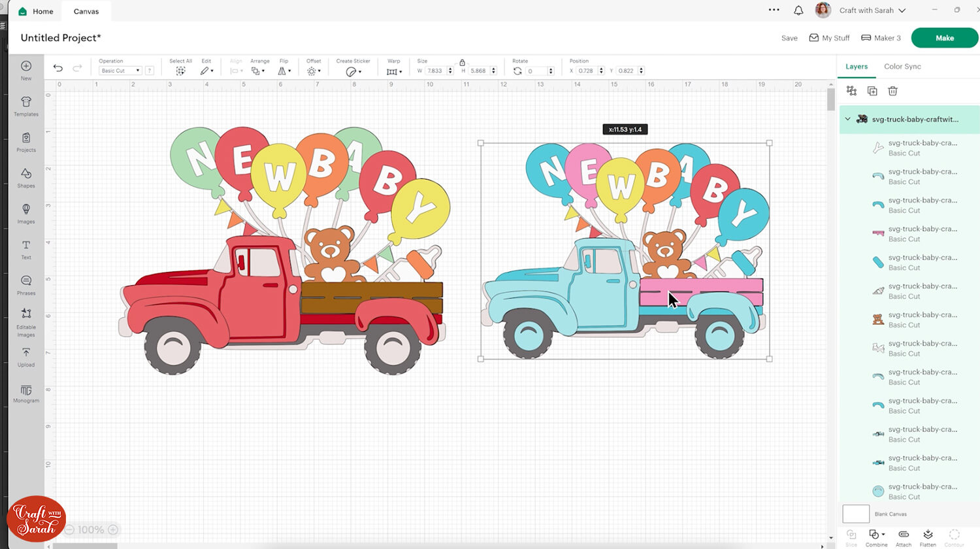Screen dimensions: 980x549
Task: Switch to the Home tab
Action: pyautogui.click(x=36, y=11)
